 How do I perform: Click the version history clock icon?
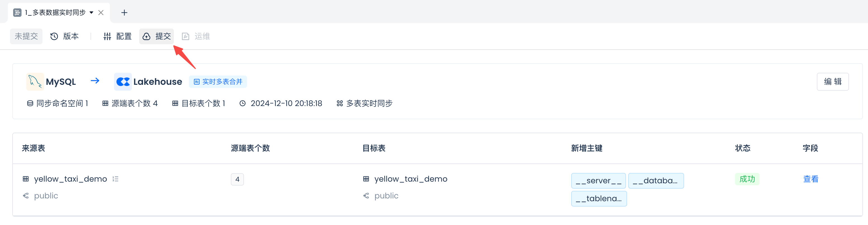[54, 36]
